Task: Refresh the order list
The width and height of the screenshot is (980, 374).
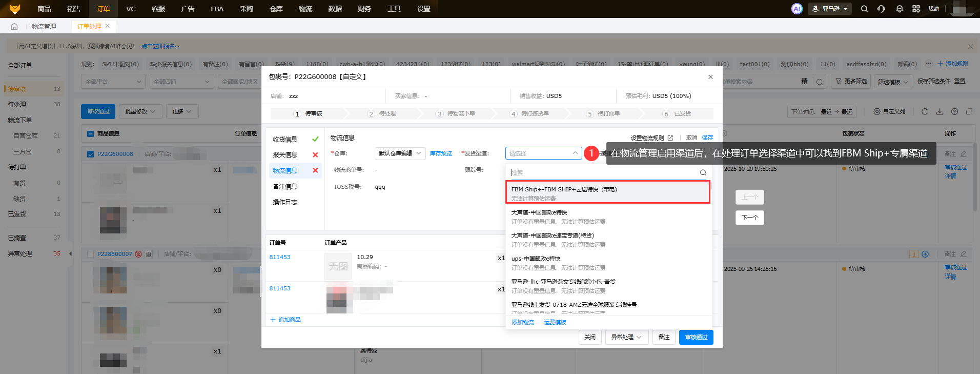Action: (x=925, y=111)
